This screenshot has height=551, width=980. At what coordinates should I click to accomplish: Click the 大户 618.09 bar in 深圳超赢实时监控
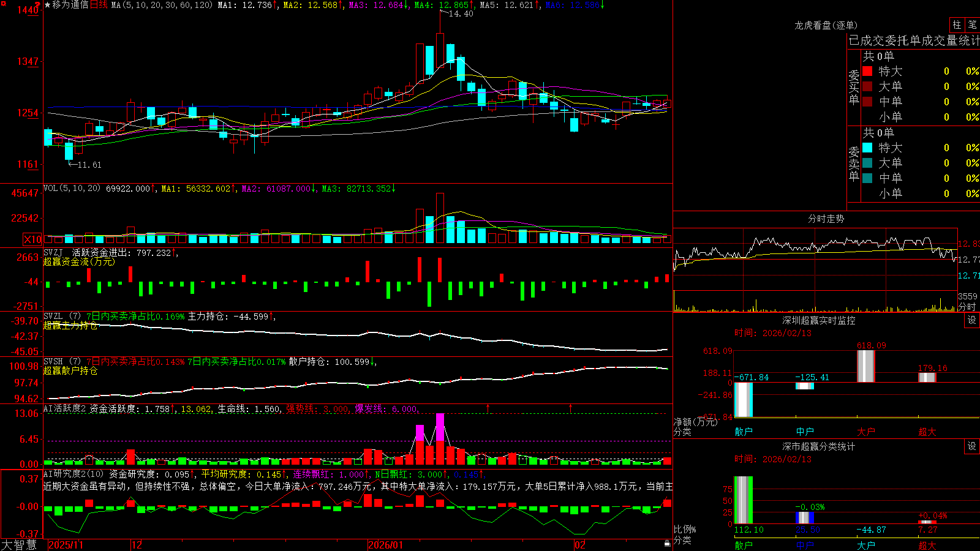pos(865,366)
